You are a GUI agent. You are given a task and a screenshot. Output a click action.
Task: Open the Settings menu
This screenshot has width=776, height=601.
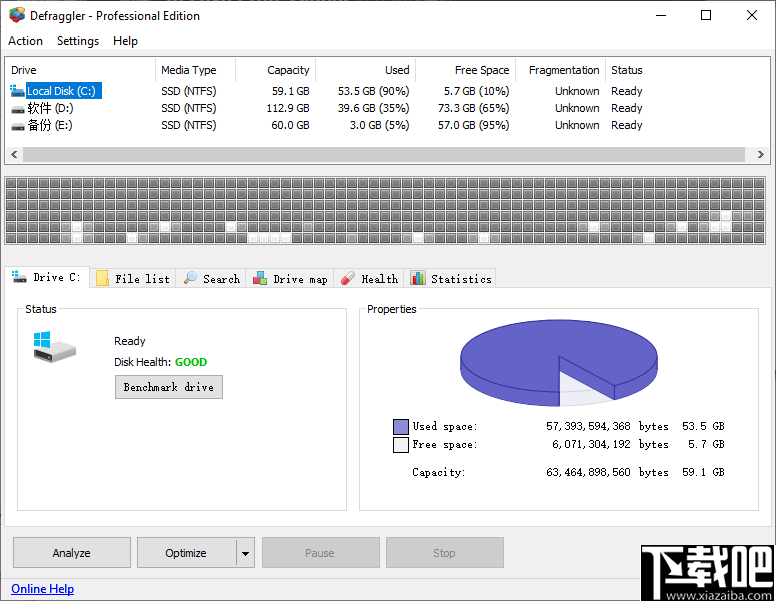[x=78, y=41]
